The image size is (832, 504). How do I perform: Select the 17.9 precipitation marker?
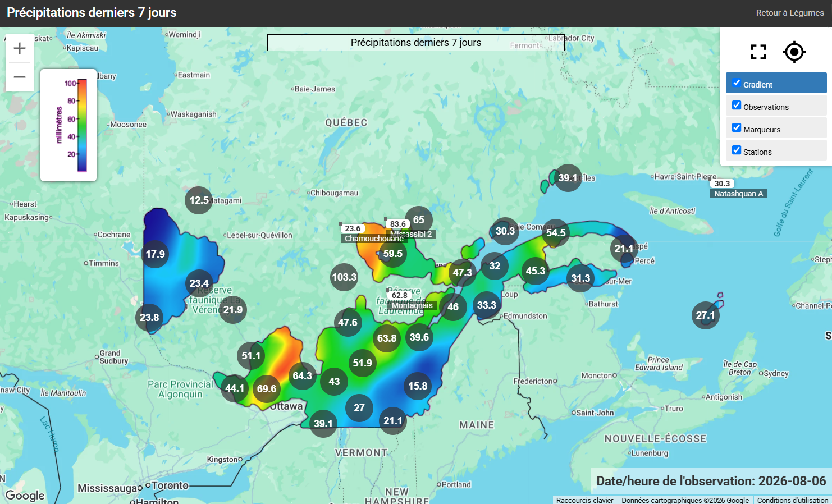pyautogui.click(x=156, y=254)
